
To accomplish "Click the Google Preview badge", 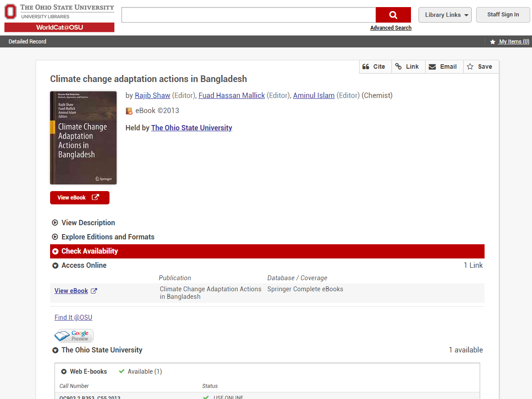I will point(74,336).
